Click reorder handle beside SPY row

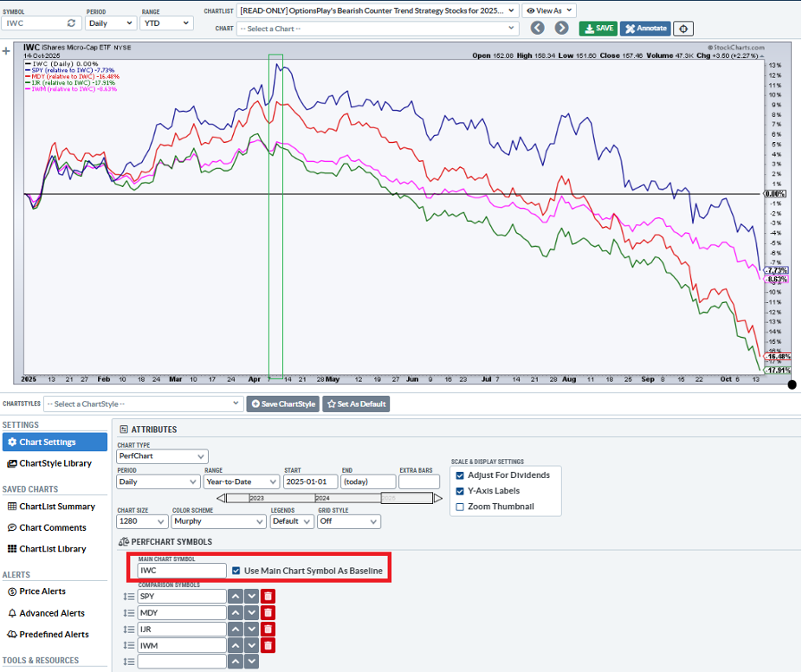pos(129,597)
